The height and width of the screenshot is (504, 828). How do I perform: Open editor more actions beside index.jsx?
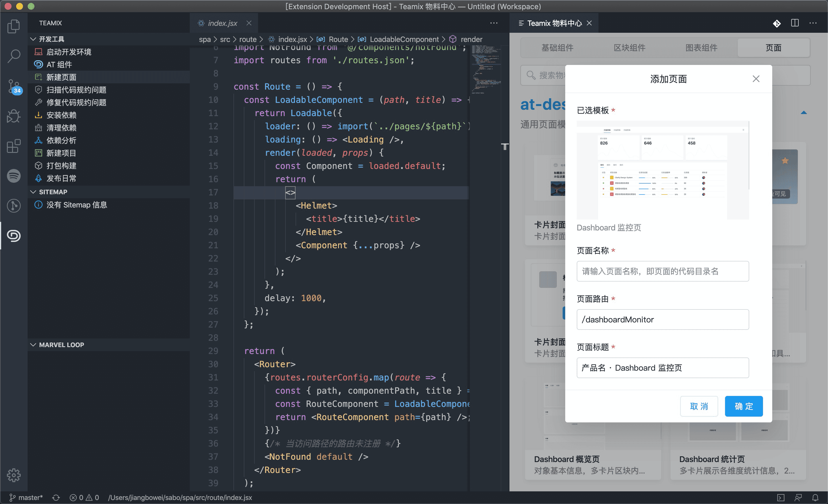494,23
